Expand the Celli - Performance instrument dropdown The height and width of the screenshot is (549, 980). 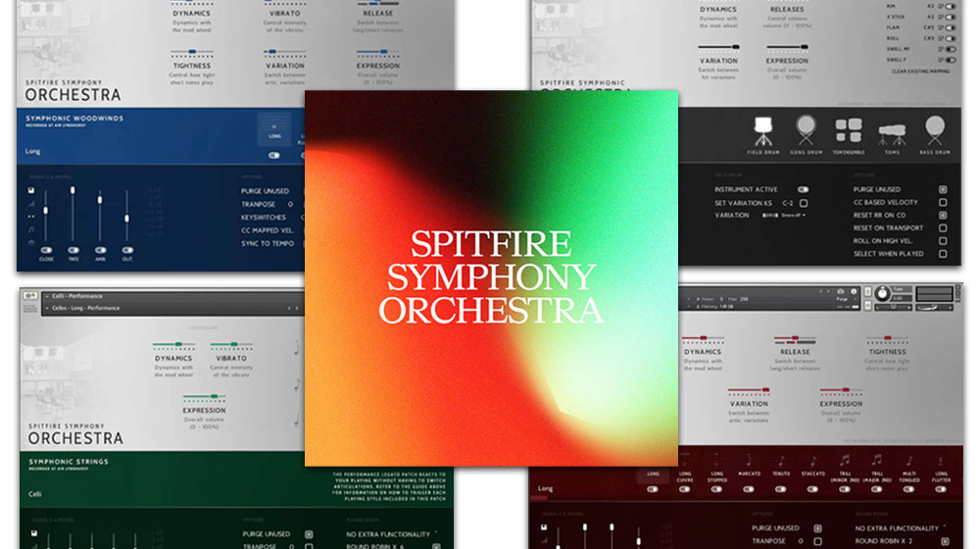[x=47, y=296]
